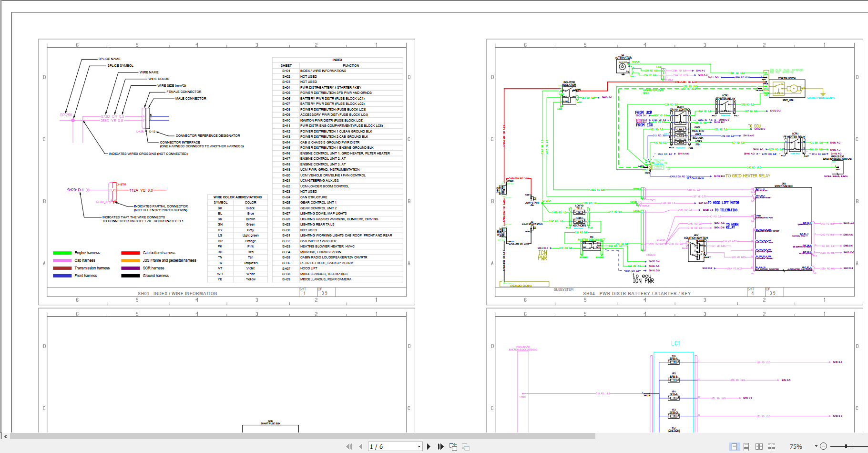Click the 75% zoom level field
The image size is (868, 453).
[796, 447]
